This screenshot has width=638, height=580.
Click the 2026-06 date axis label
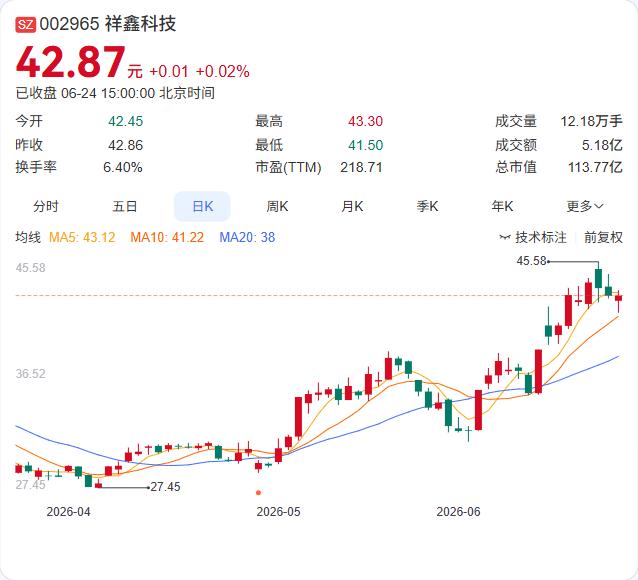click(x=458, y=512)
